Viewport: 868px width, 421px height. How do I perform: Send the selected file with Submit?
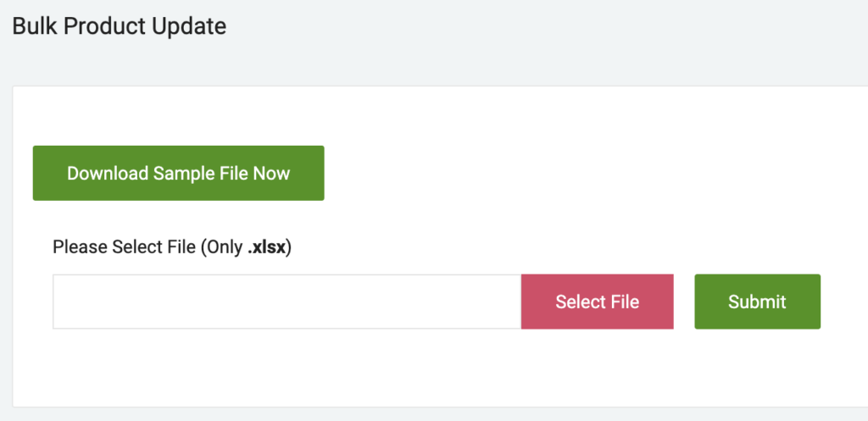757,302
